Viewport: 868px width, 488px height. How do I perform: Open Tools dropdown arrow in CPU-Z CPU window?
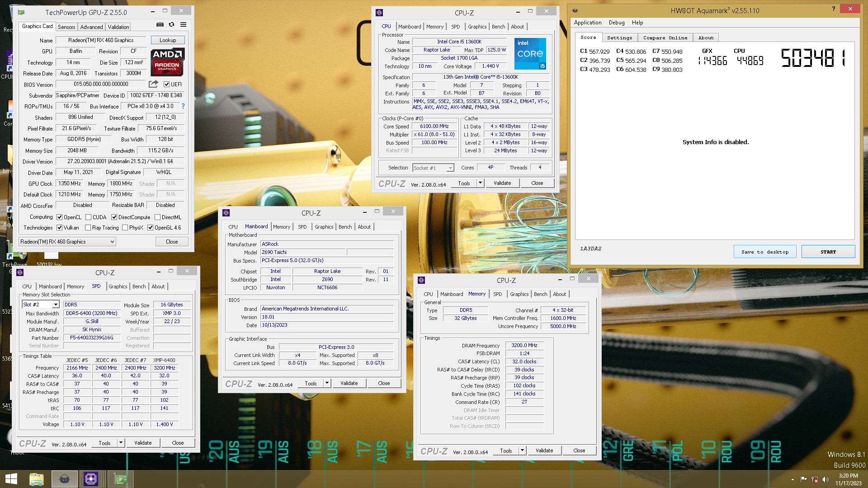pyautogui.click(x=481, y=183)
